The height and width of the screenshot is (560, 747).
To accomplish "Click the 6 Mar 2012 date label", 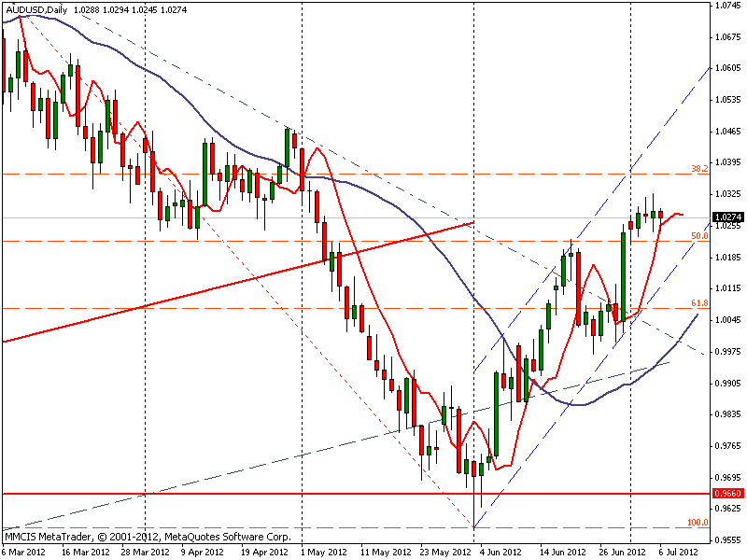I will click(x=23, y=552).
